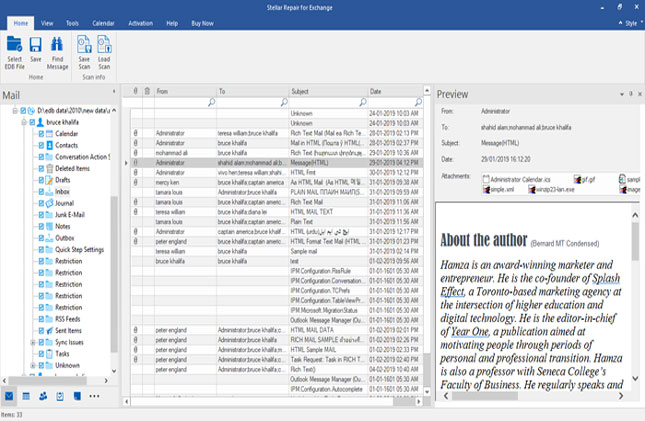Click search icon in To filter

point(284,102)
